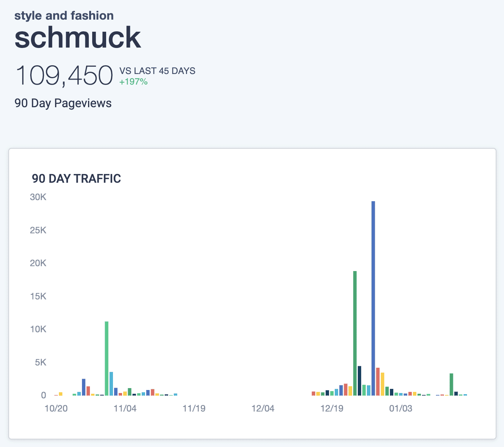Click the navy bar right of the 19K green bar

pyautogui.click(x=360, y=381)
